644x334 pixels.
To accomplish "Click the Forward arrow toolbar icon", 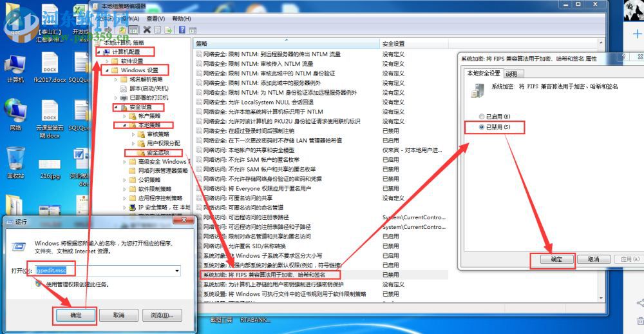I will pos(109,30).
